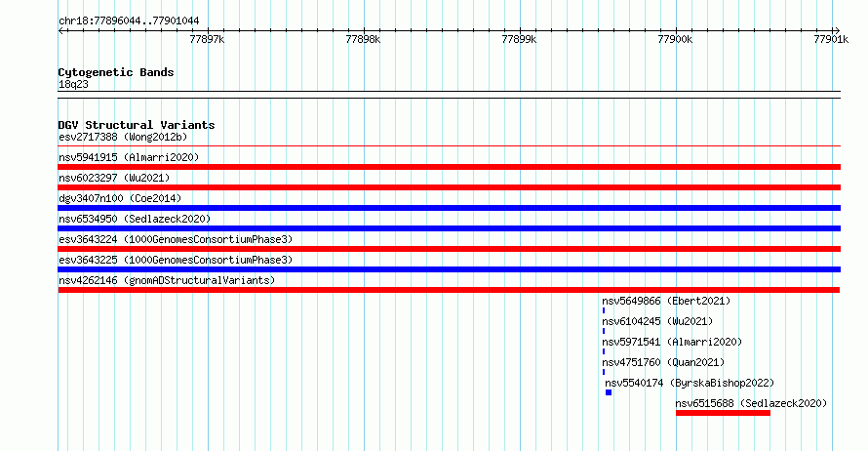
Task: Select the thin red esv2717388 variant bar
Action: (449, 146)
